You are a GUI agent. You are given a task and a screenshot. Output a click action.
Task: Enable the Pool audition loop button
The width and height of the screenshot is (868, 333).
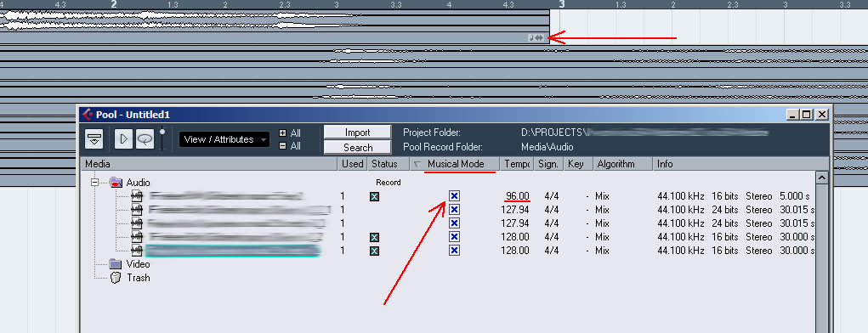click(x=145, y=139)
